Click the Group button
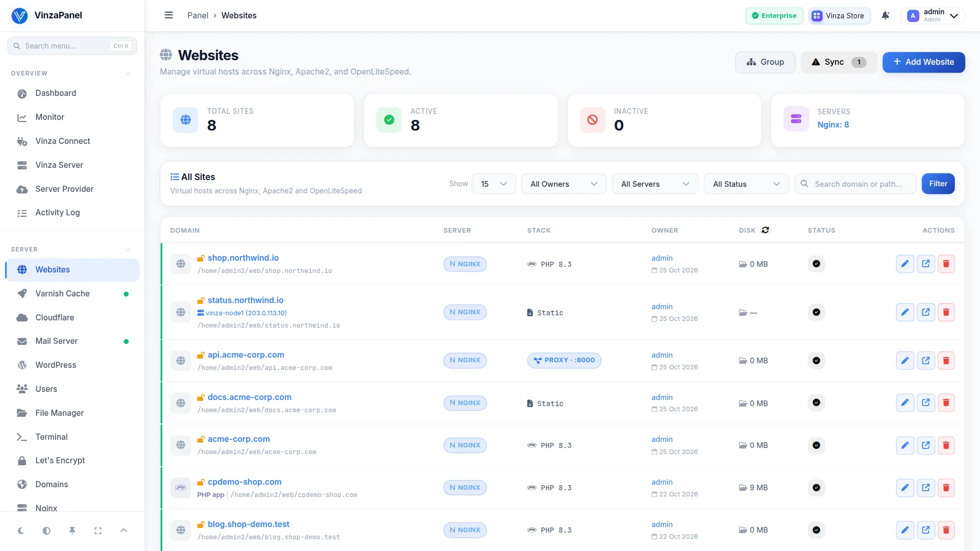The width and height of the screenshot is (980, 551). click(x=765, y=62)
